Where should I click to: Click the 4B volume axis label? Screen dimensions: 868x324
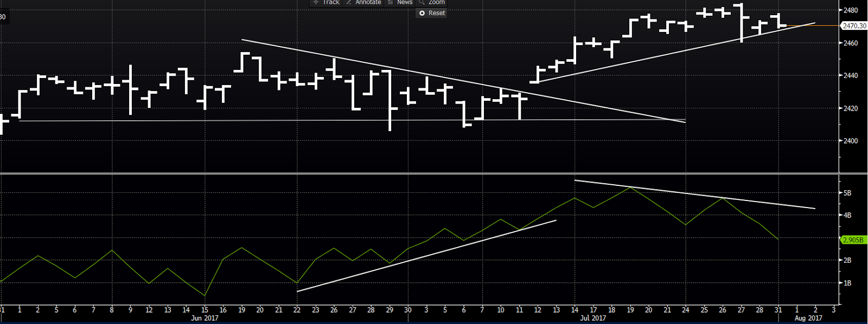(x=847, y=215)
